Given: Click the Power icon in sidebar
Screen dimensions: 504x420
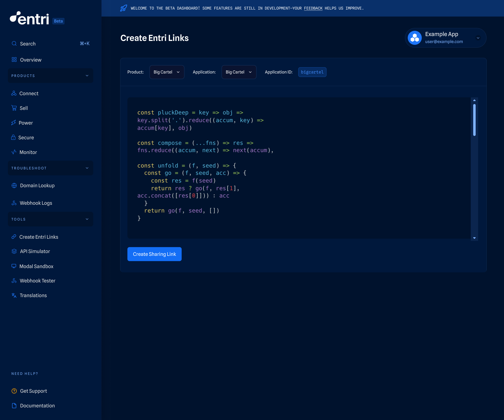Looking at the screenshot, I should pyautogui.click(x=13, y=123).
